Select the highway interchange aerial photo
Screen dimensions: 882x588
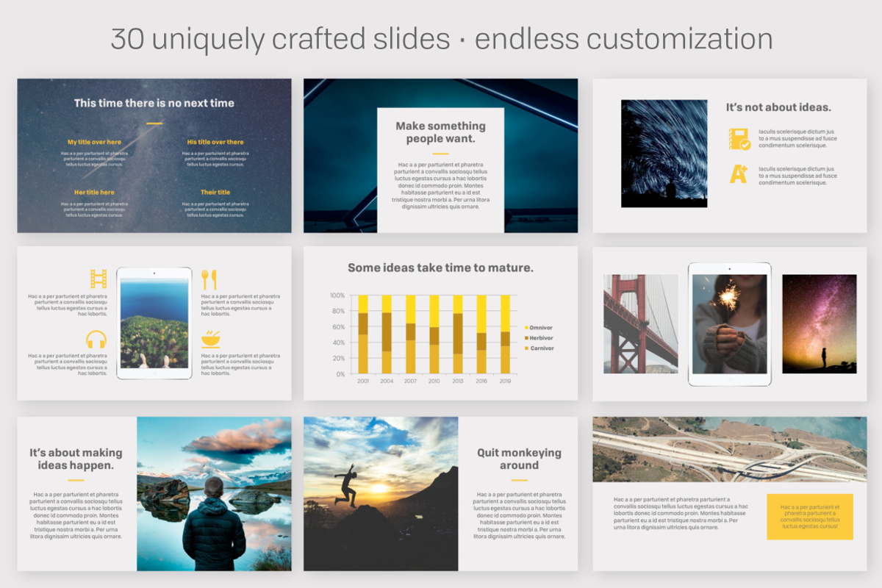(730, 450)
